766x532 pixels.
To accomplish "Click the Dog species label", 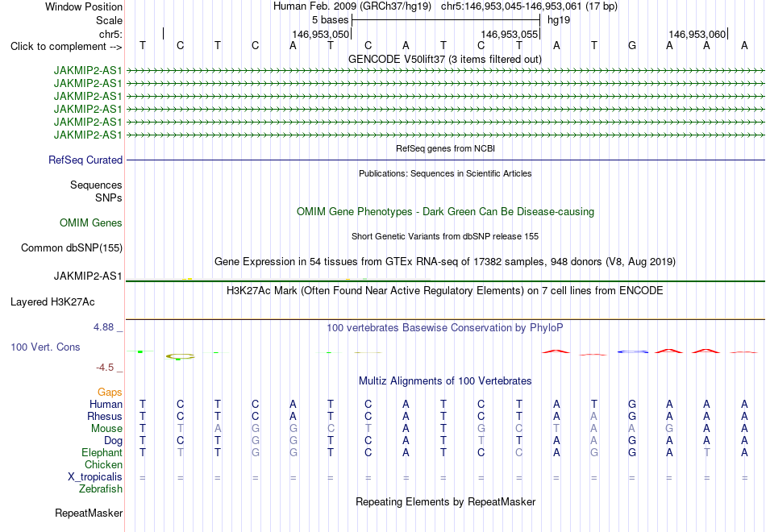I will pyautogui.click(x=114, y=441).
